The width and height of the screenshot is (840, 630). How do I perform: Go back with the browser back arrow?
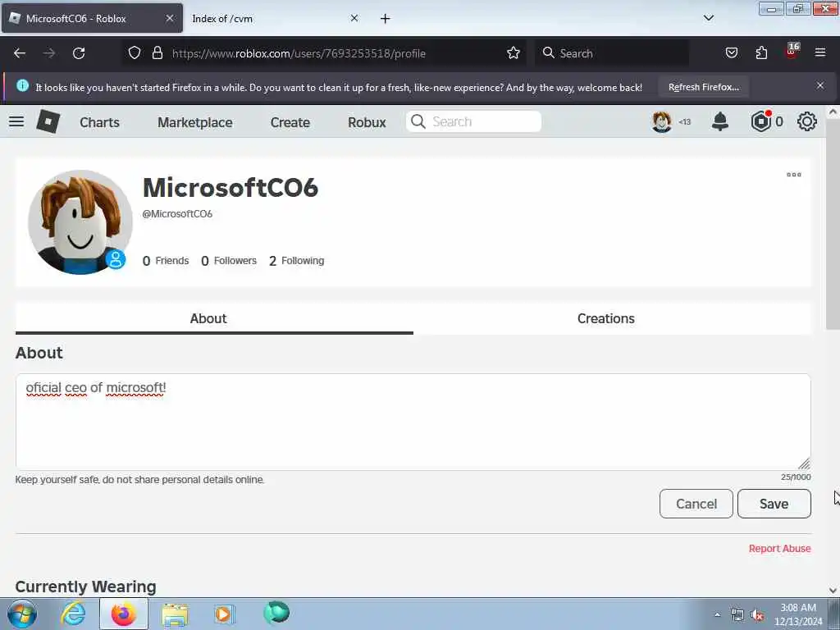pyautogui.click(x=20, y=53)
